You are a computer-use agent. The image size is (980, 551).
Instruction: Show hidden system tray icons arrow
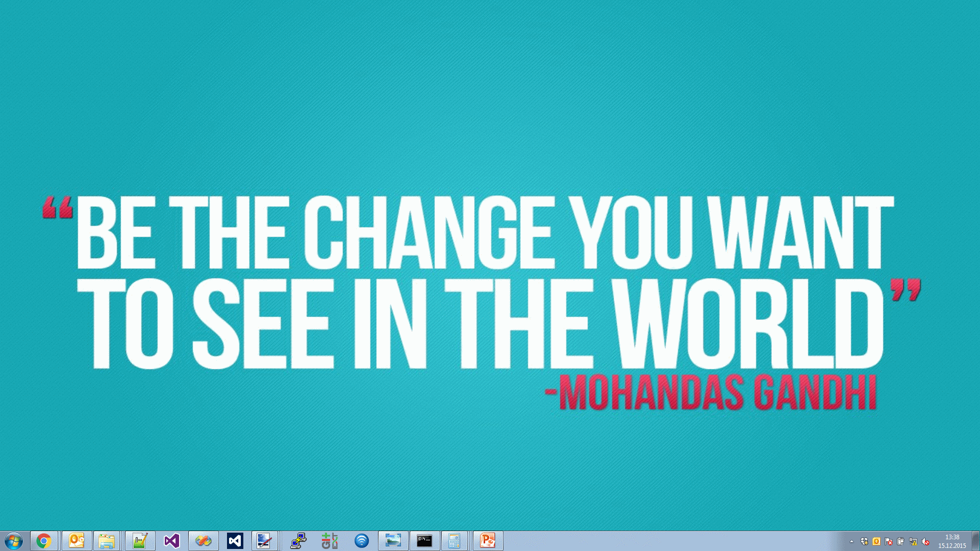(851, 541)
